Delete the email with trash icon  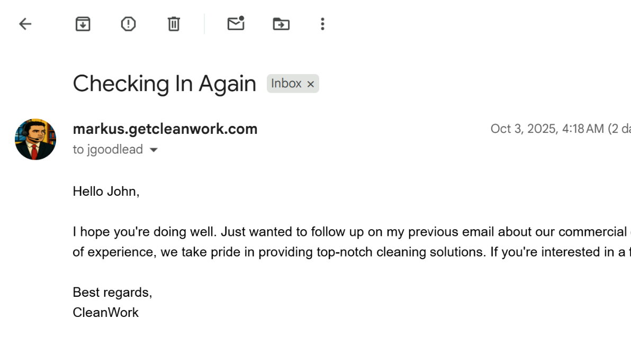[x=174, y=24]
